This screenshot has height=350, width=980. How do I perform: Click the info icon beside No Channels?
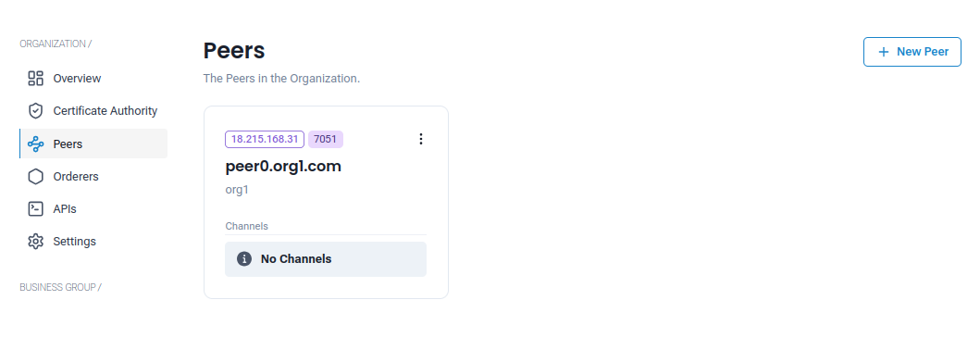click(244, 258)
